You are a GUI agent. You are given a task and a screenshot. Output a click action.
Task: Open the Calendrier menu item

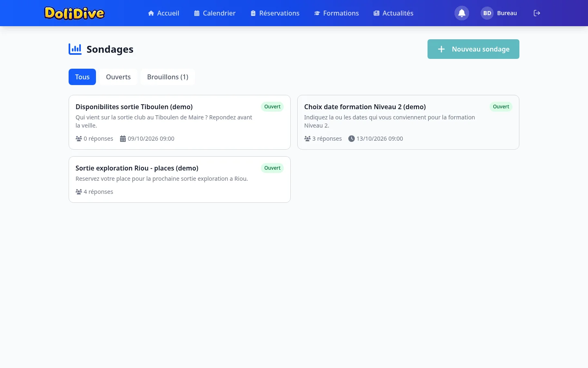pyautogui.click(x=215, y=13)
